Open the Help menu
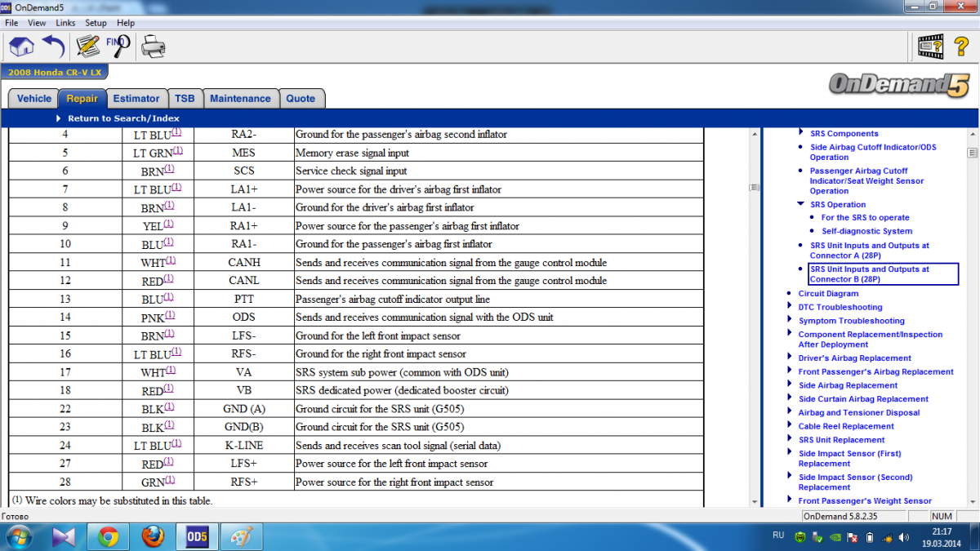 (126, 23)
